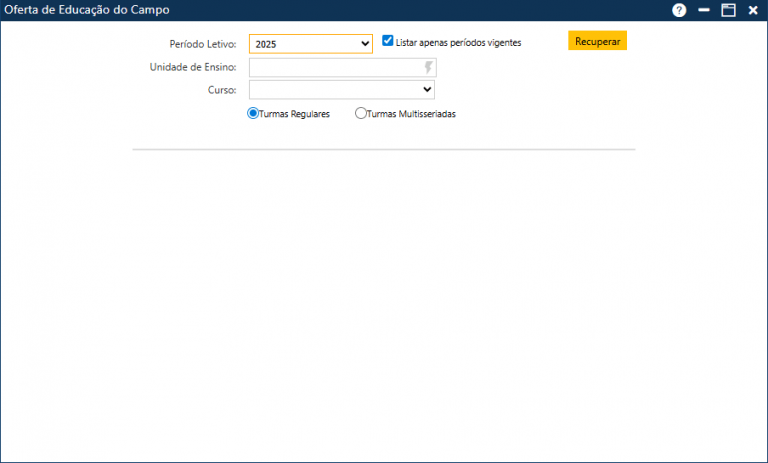Choose the Turmas Multisseriadas radio option

[x=361, y=113]
